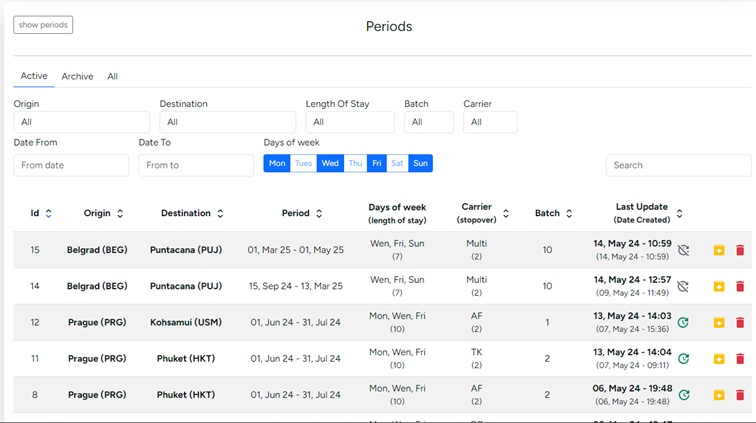
Task: Archive the Prague to Kohsamui period
Action: click(x=719, y=322)
